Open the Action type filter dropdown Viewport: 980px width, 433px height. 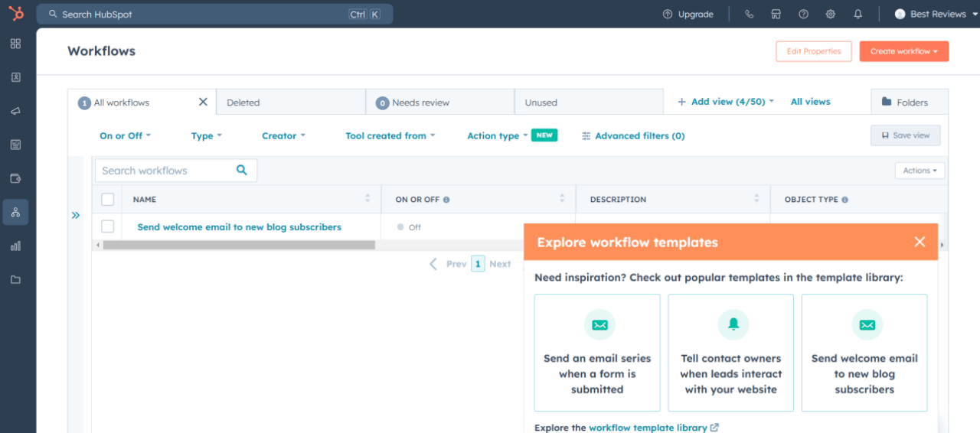[498, 135]
